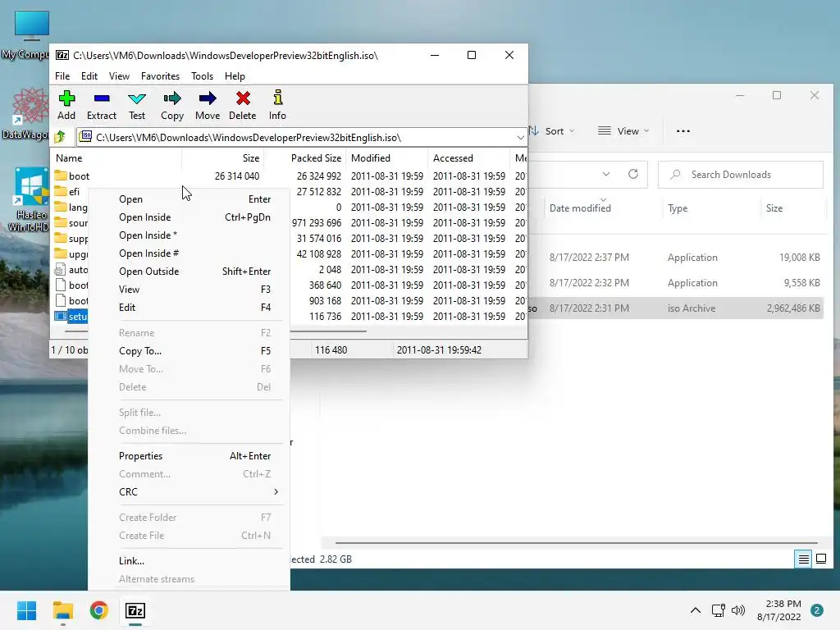The height and width of the screenshot is (630, 840).
Task: Click the up-one-level folder icon
Action: pos(60,137)
